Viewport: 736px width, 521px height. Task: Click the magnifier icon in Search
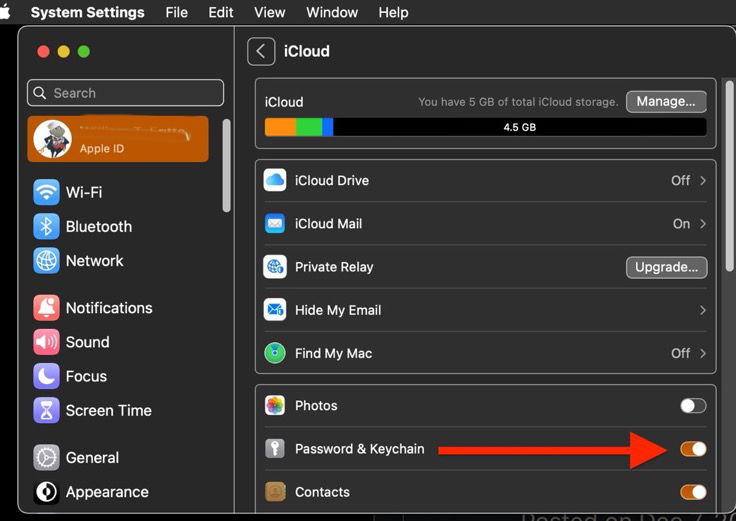(40, 93)
